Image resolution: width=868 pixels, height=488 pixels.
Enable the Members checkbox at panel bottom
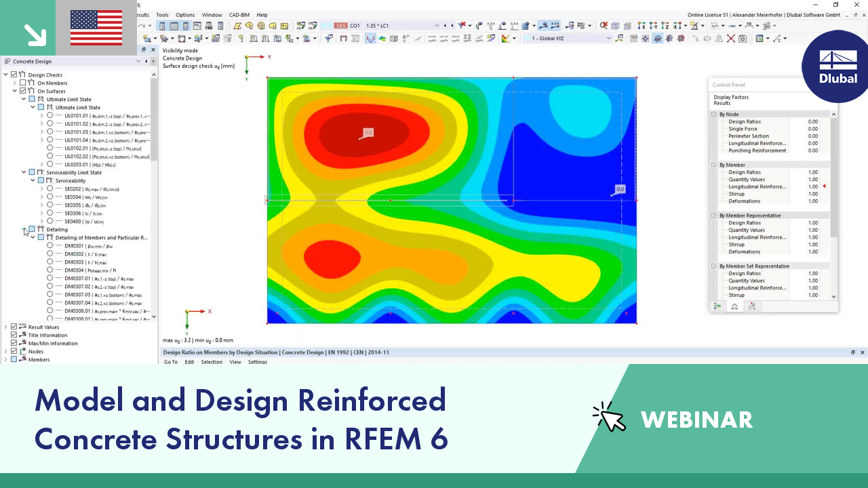point(14,359)
